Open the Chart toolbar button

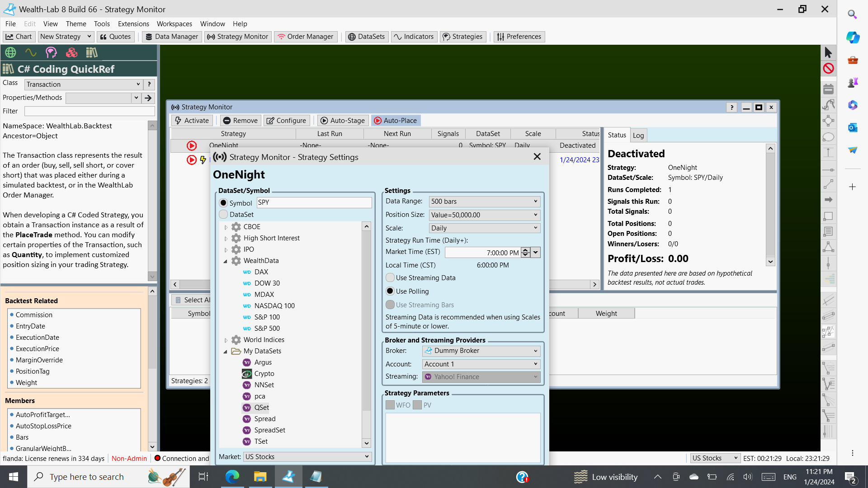[19, 37]
